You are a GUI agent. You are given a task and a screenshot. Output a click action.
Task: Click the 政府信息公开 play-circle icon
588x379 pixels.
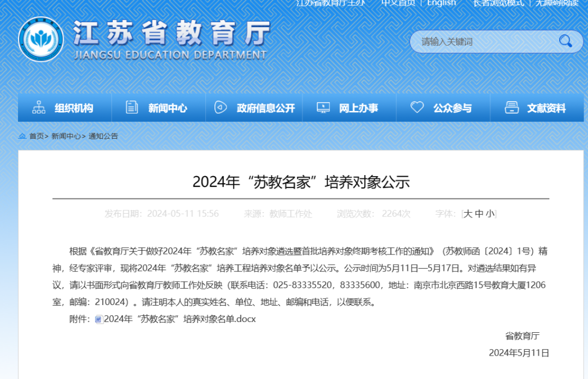click(x=220, y=108)
